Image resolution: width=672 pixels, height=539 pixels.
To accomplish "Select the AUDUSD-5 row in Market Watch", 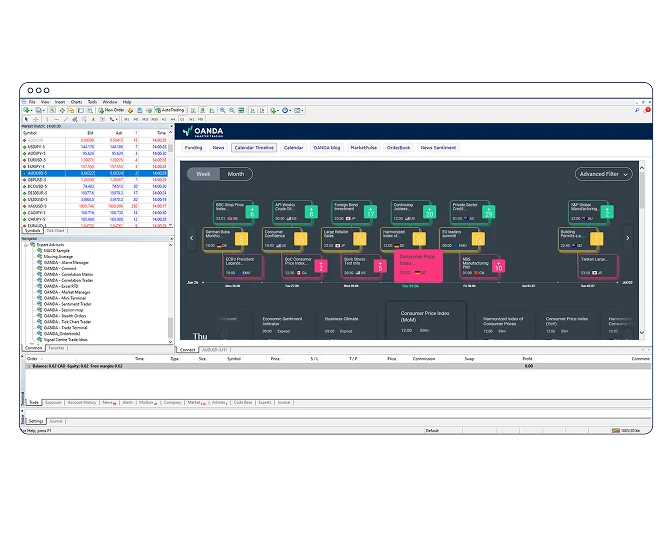I will (x=95, y=173).
